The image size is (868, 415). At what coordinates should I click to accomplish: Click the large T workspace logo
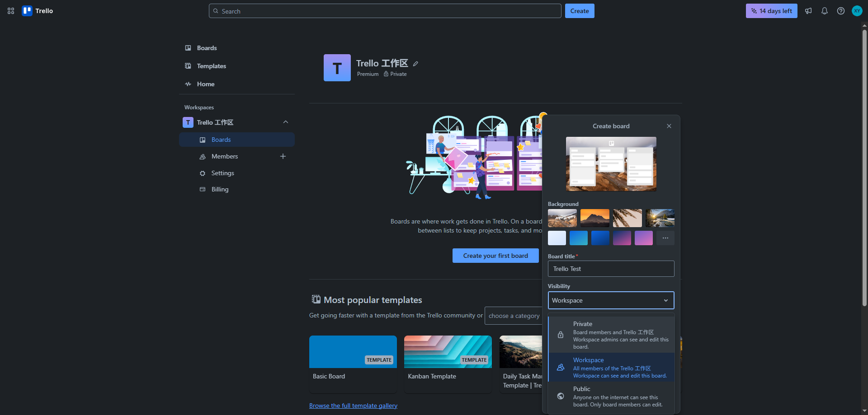337,68
